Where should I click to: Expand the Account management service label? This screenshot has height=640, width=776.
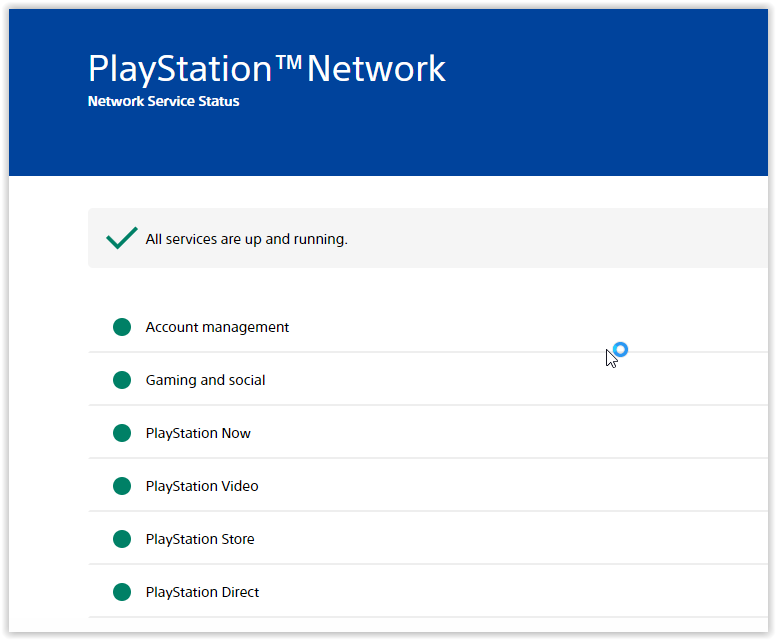217,327
